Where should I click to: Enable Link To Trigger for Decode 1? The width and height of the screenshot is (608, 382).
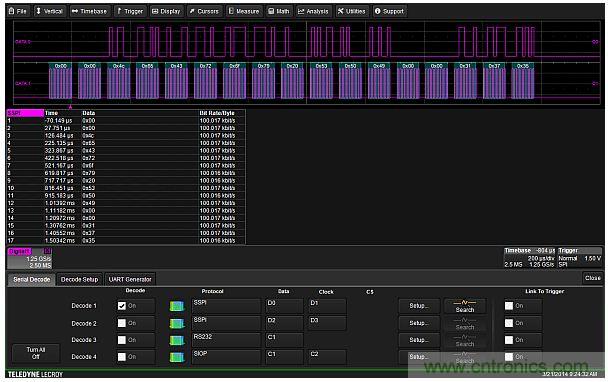509,306
